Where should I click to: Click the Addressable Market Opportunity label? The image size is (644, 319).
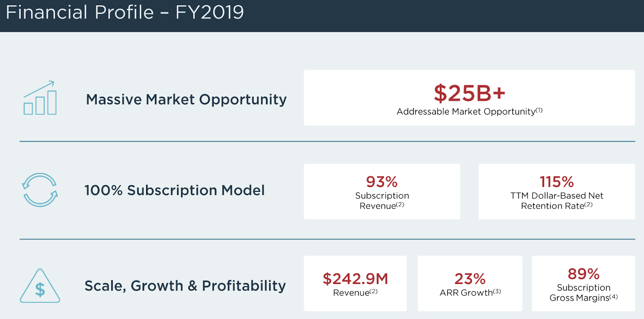[466, 112]
